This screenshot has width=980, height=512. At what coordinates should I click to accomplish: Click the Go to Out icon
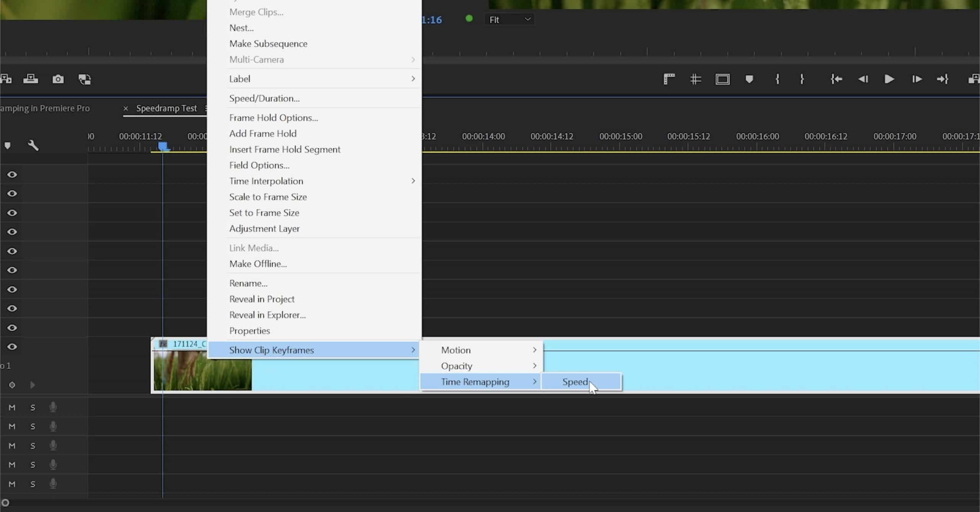click(x=942, y=79)
